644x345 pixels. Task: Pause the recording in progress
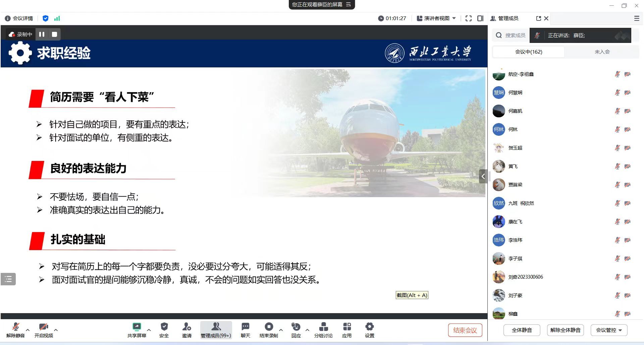(x=42, y=34)
